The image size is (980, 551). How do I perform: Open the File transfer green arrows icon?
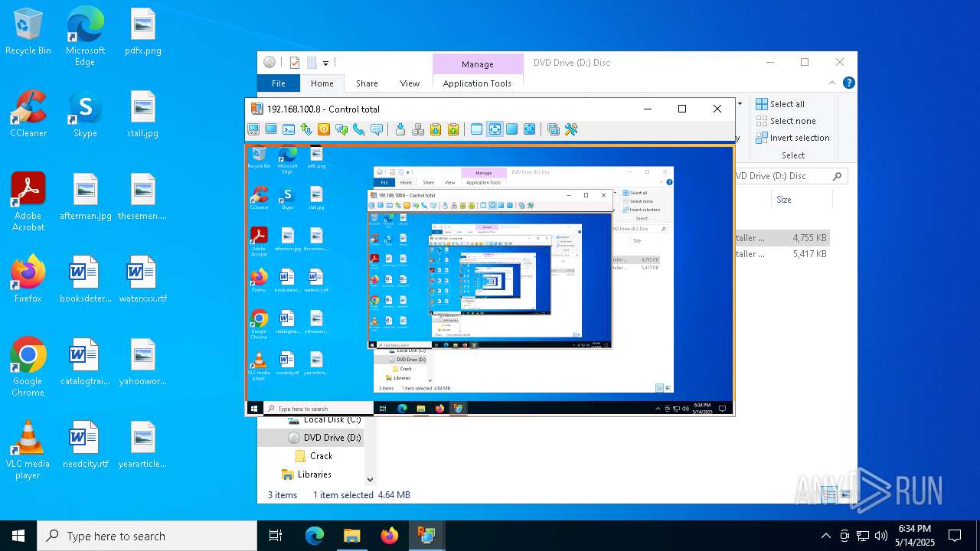(x=306, y=129)
